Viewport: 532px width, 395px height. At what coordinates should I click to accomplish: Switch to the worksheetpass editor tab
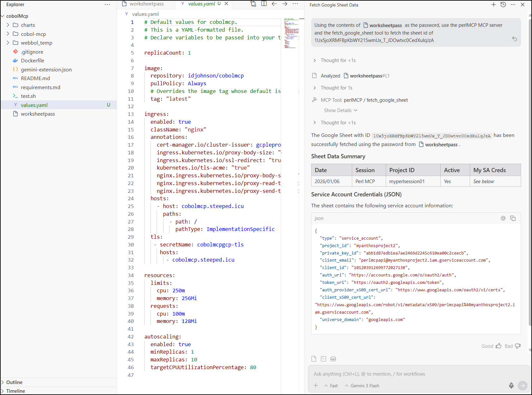pyautogui.click(x=146, y=4)
